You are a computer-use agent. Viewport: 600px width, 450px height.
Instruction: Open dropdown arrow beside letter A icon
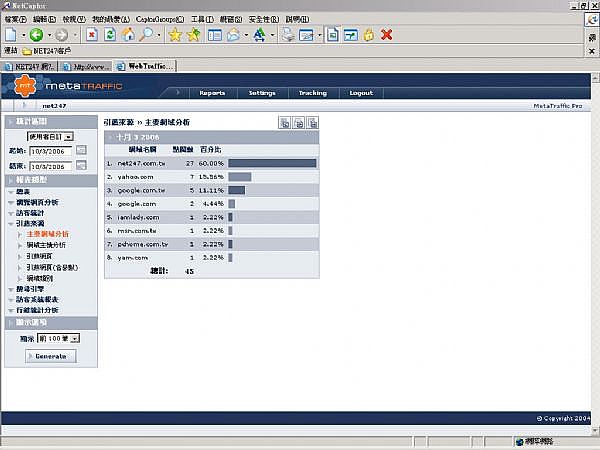coord(272,35)
